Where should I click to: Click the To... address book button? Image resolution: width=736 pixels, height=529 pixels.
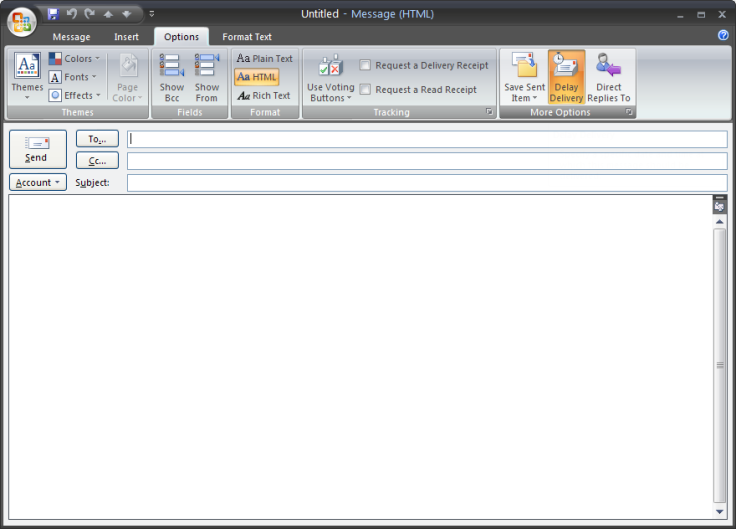97,139
